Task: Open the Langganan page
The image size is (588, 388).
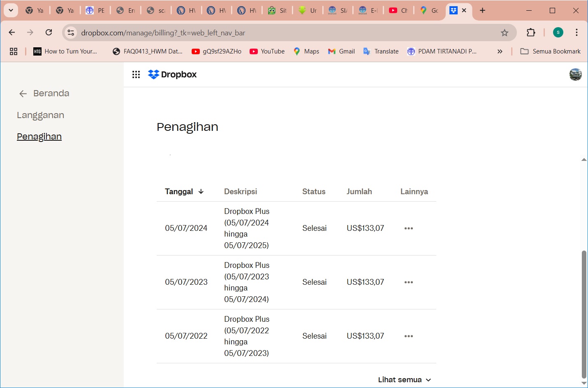Action: tap(40, 115)
